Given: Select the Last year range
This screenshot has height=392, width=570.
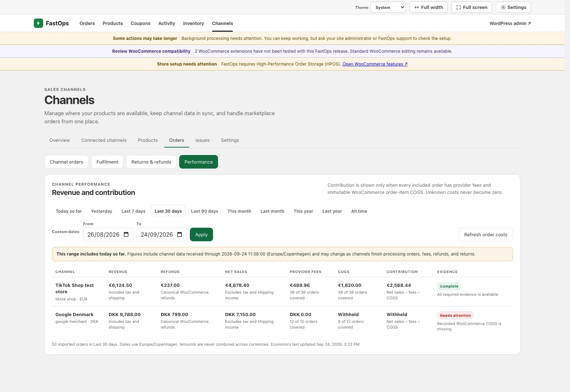Looking at the screenshot, I should [332, 211].
